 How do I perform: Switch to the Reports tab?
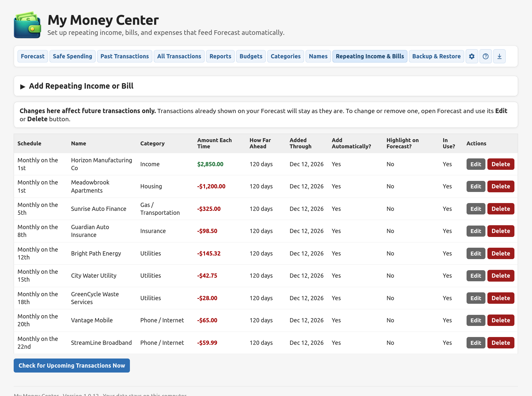(x=220, y=56)
